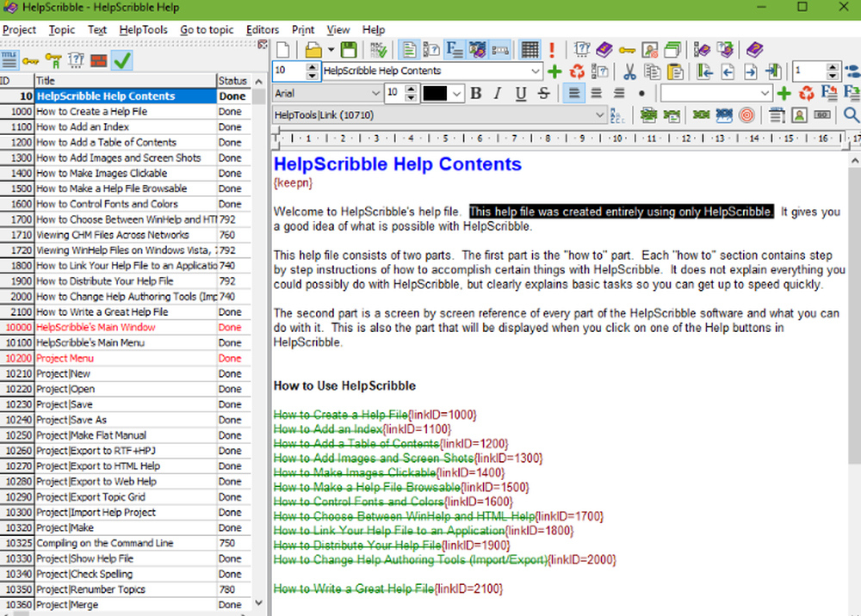
Task: Open the Arial font dropdown
Action: click(375, 94)
